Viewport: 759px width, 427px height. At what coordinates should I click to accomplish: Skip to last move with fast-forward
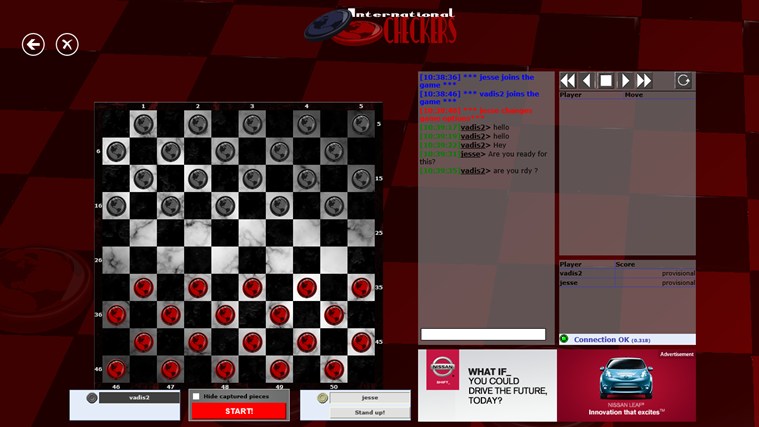pyautogui.click(x=644, y=81)
